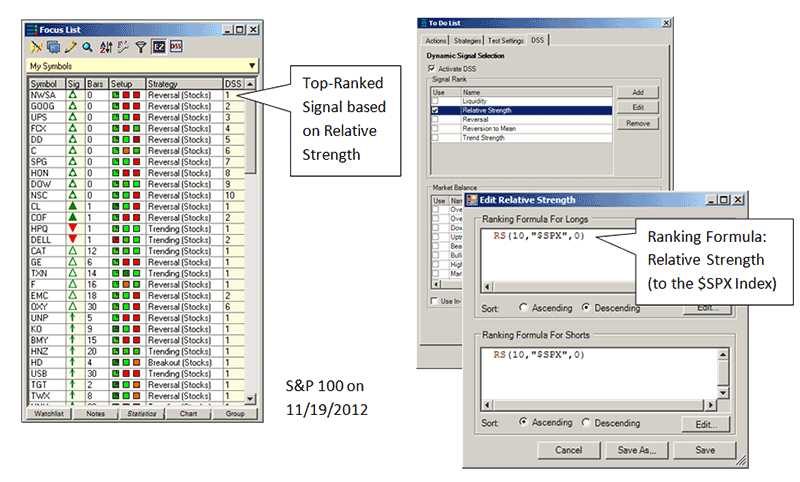Click the Ranking Formula For Shorts text field
This screenshot has height=482, width=800.
[599, 374]
